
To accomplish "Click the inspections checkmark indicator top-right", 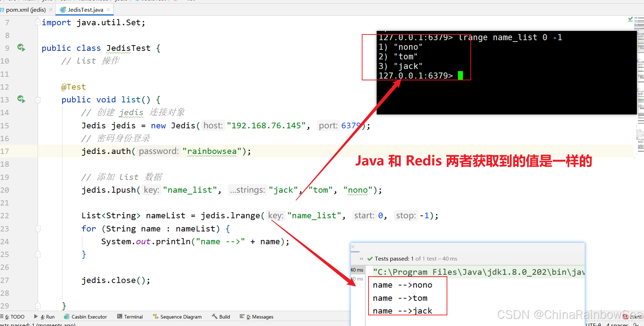I will pos(631,20).
